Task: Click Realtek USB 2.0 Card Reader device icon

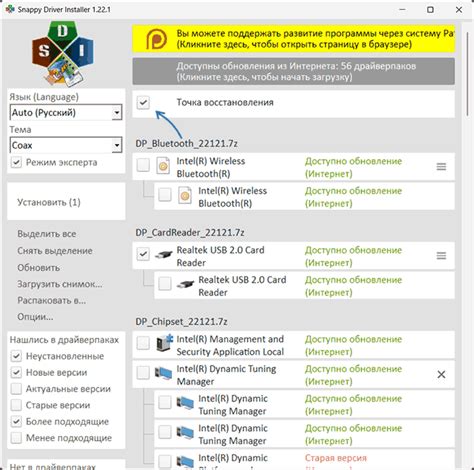Action: [163, 255]
